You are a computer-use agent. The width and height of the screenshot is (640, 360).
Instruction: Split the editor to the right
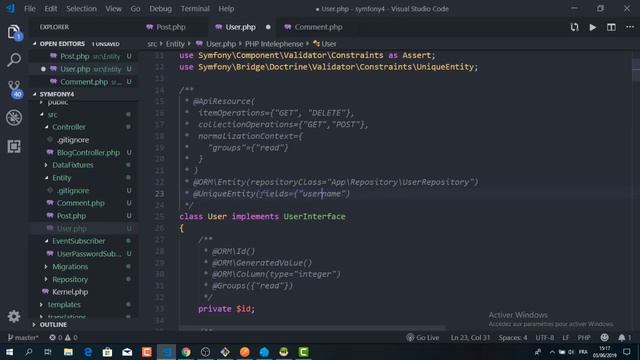[611, 27]
